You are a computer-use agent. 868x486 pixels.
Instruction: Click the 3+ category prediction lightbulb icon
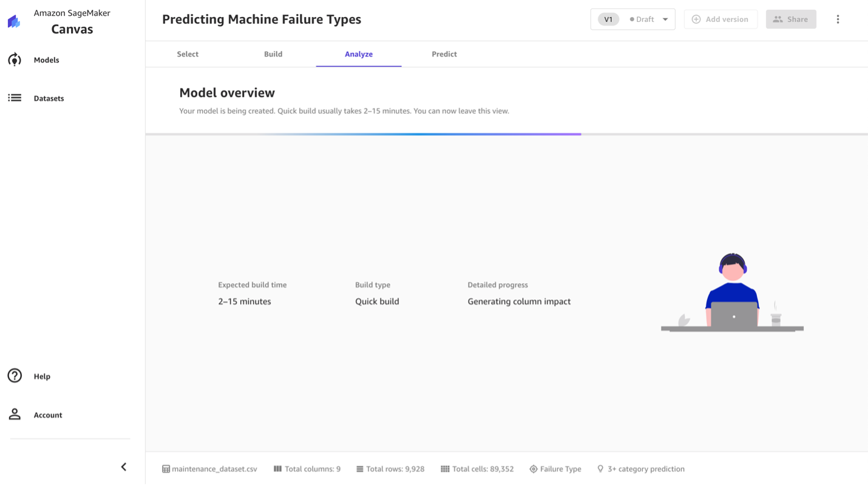pyautogui.click(x=600, y=469)
